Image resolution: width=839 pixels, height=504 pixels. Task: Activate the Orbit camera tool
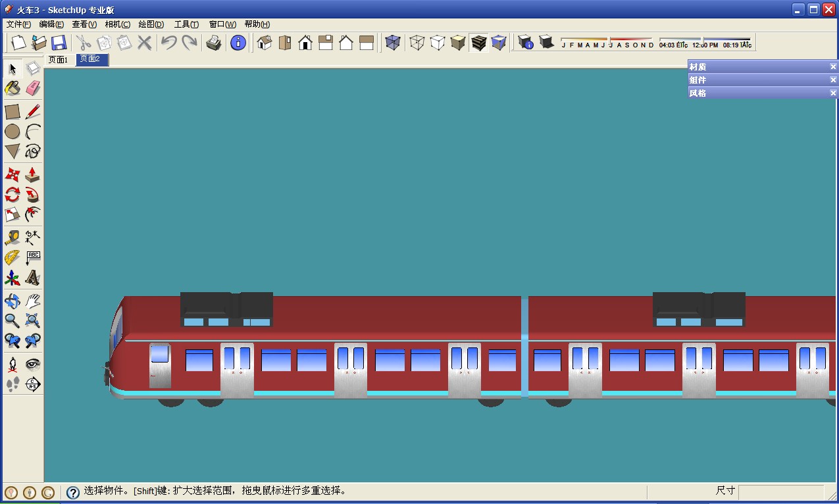12,301
